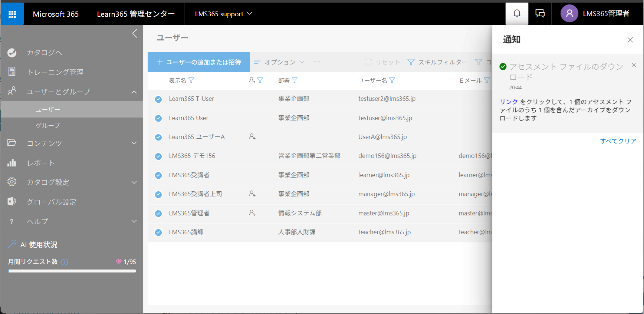Click the リンク download hyperlink

509,102
